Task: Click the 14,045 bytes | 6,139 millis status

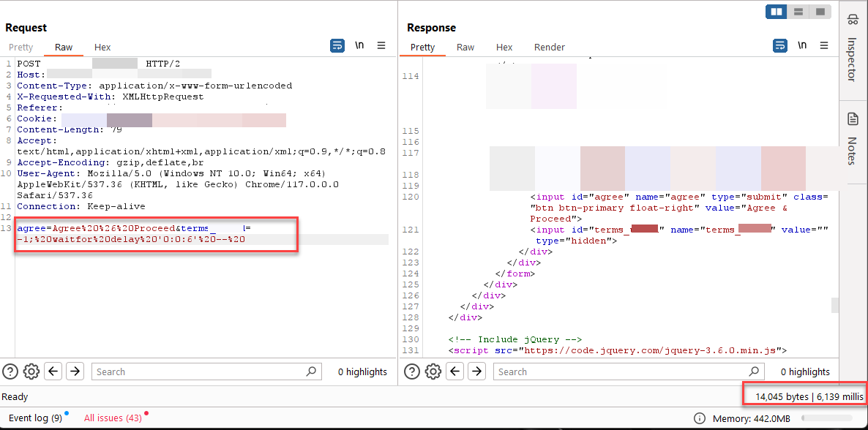Action: [x=809, y=396]
